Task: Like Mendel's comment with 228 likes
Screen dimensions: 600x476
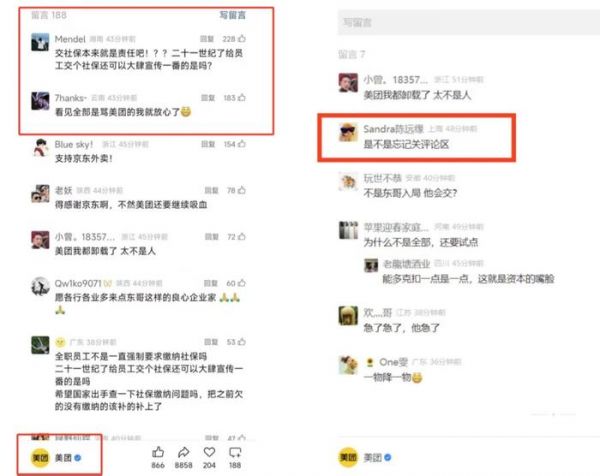Action: tap(242, 39)
